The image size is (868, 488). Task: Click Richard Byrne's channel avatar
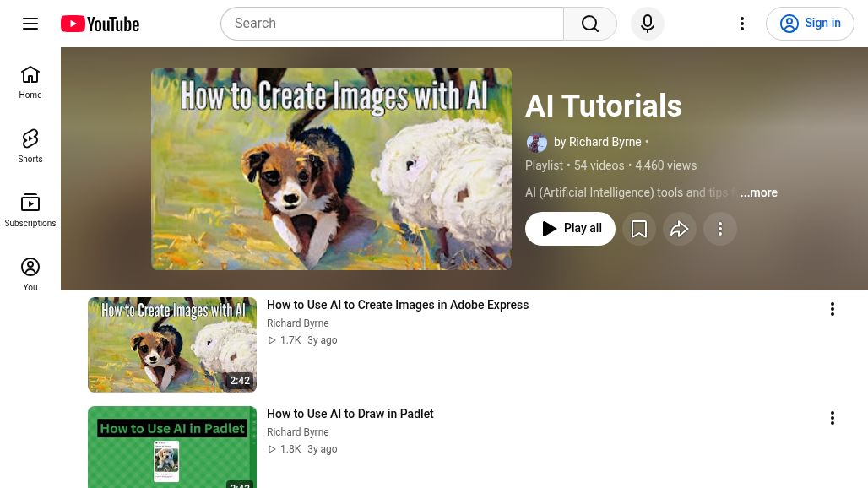click(536, 142)
